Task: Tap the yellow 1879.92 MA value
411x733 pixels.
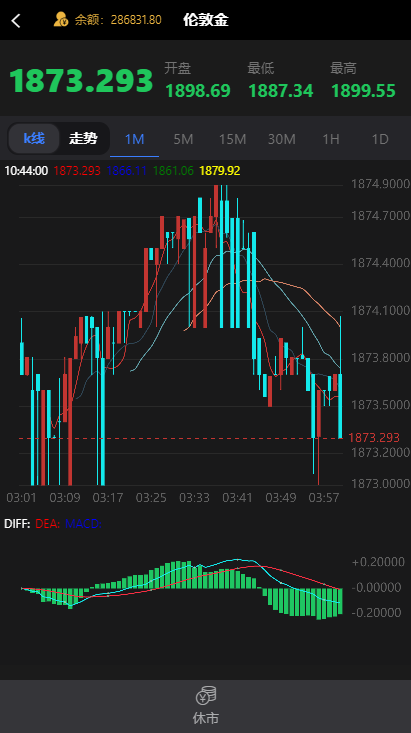Action: [220, 171]
